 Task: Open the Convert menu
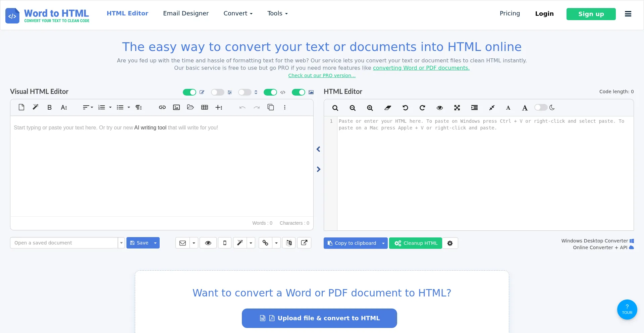[238, 13]
